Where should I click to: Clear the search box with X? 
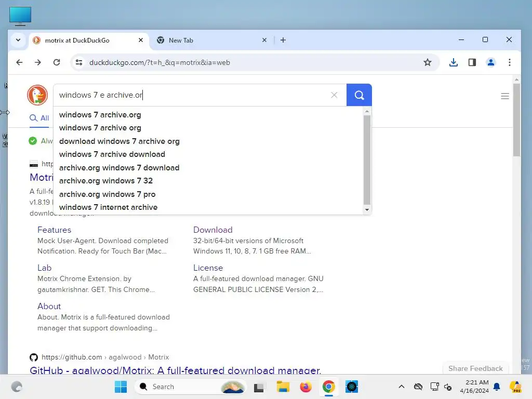(x=334, y=95)
